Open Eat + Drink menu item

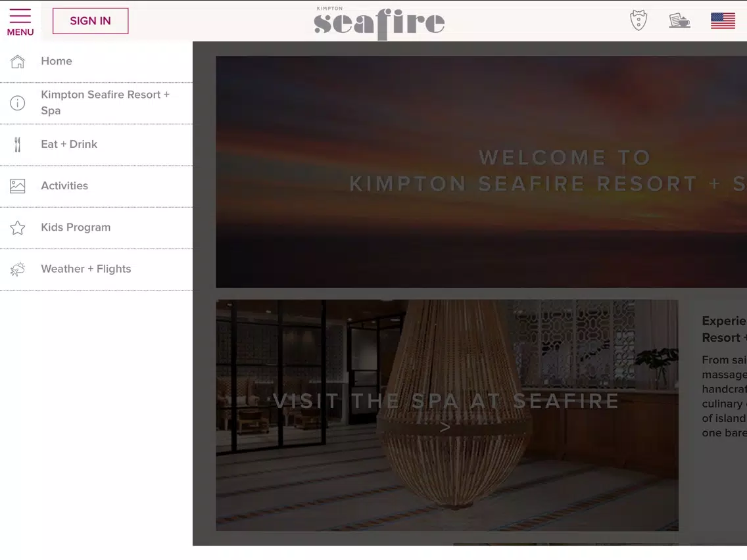pos(96,145)
